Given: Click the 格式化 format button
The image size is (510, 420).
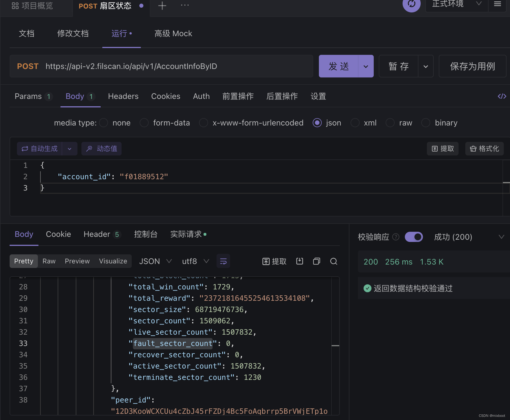Looking at the screenshot, I should [484, 149].
